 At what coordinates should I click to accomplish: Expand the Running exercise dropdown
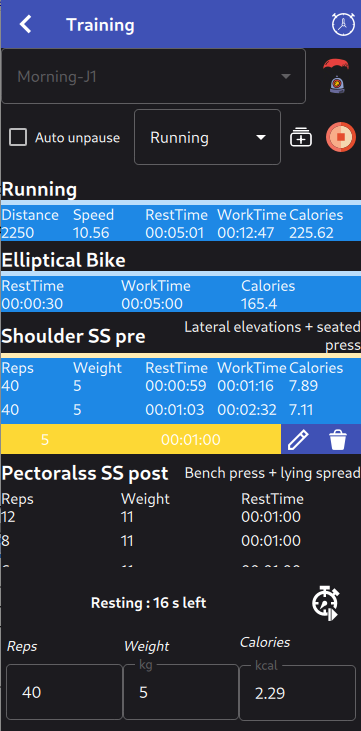(208, 137)
